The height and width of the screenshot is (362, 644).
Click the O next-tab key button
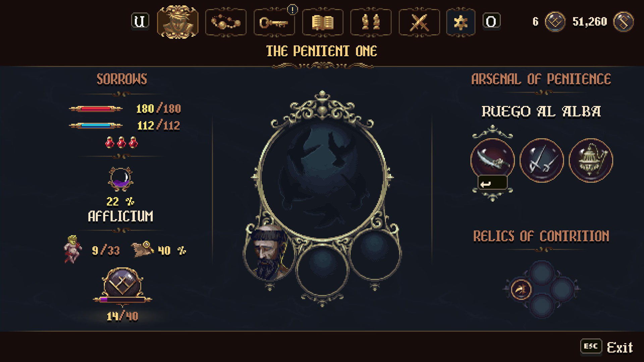click(x=491, y=21)
